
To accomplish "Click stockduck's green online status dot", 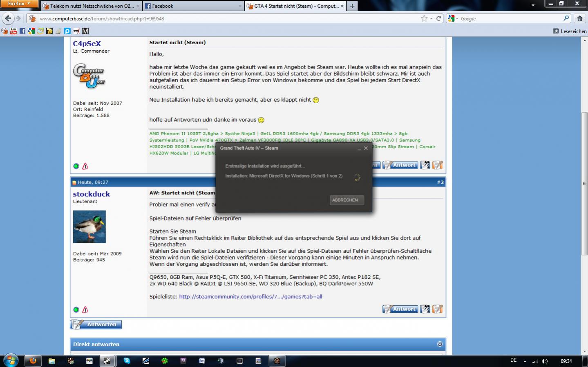I will (x=76, y=310).
